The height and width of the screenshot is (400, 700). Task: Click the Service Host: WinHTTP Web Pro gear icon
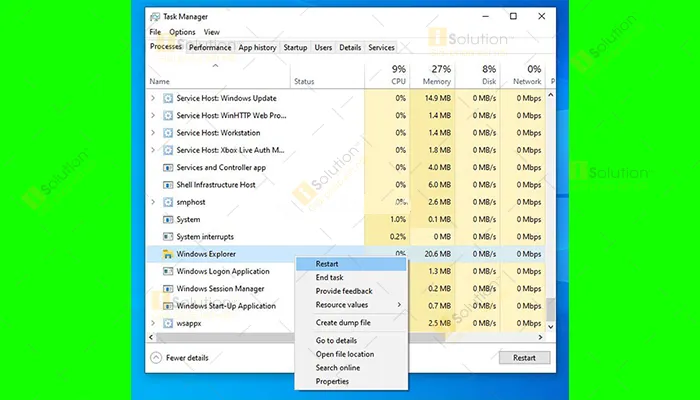[x=168, y=116]
